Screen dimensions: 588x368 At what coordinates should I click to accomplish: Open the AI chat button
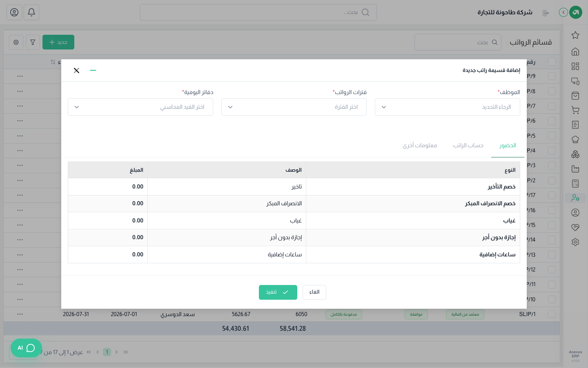27,348
